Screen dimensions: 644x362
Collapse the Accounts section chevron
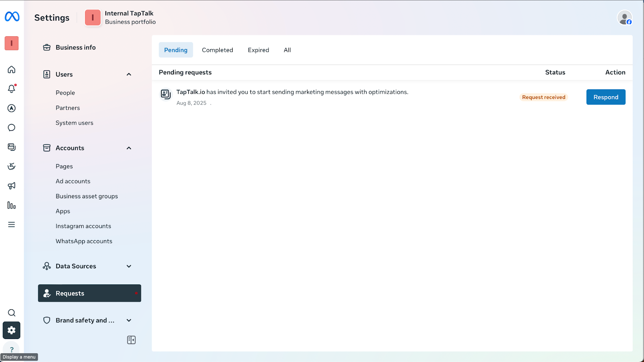pos(129,148)
